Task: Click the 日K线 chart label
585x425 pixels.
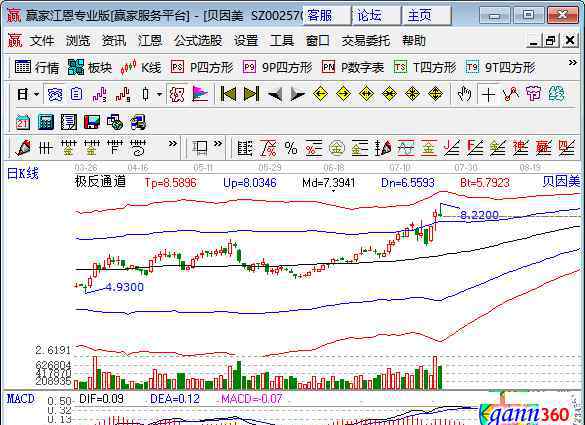Action: coord(23,174)
